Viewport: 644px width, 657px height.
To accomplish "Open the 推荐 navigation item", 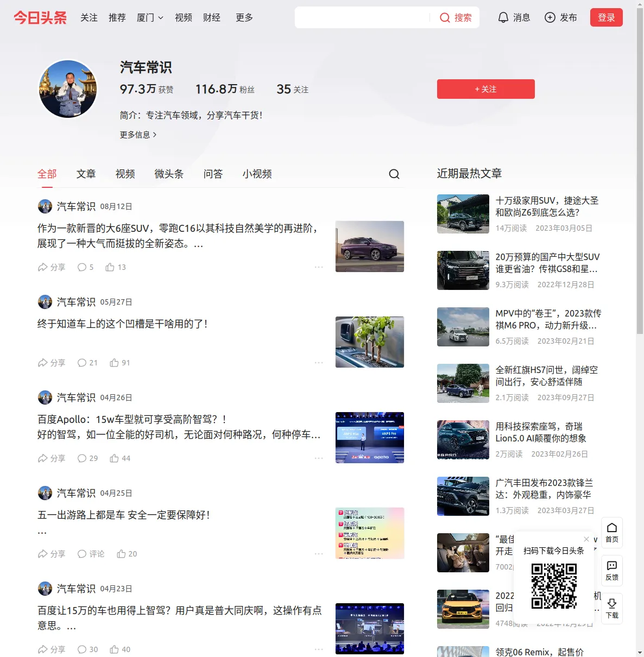I will click(117, 18).
